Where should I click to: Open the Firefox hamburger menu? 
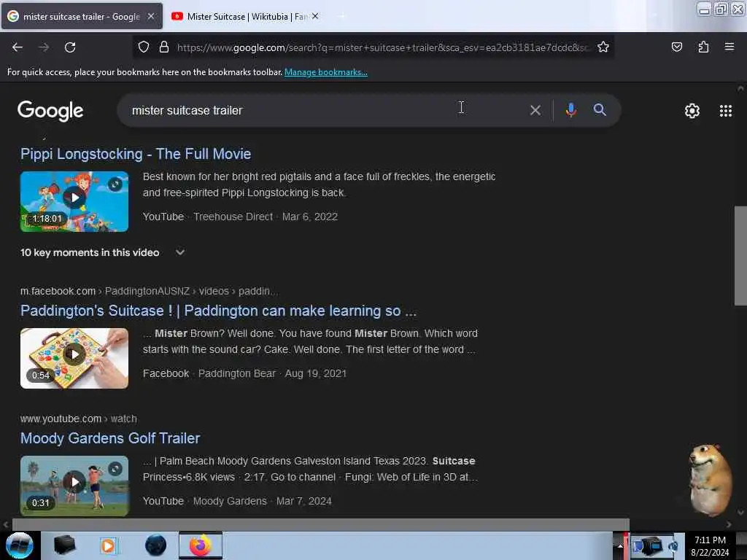pyautogui.click(x=729, y=47)
